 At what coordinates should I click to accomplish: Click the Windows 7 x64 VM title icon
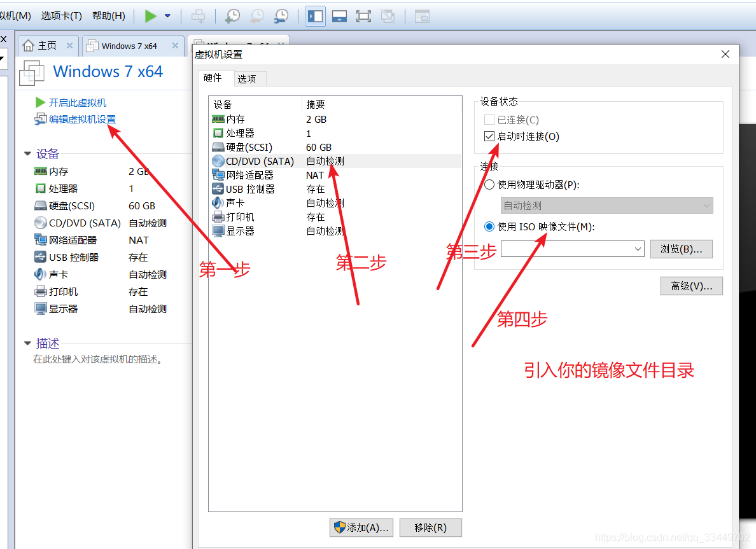point(32,73)
